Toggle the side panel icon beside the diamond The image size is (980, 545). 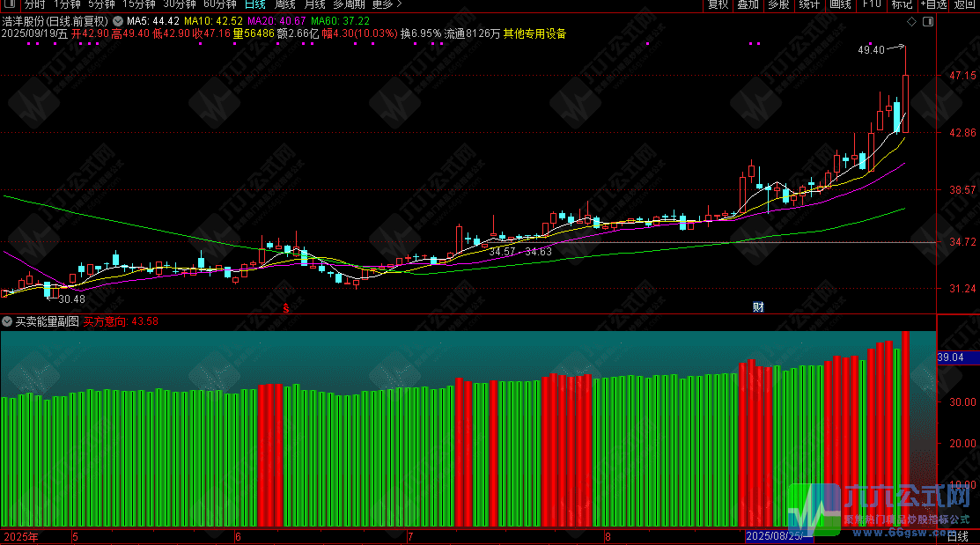point(928,22)
